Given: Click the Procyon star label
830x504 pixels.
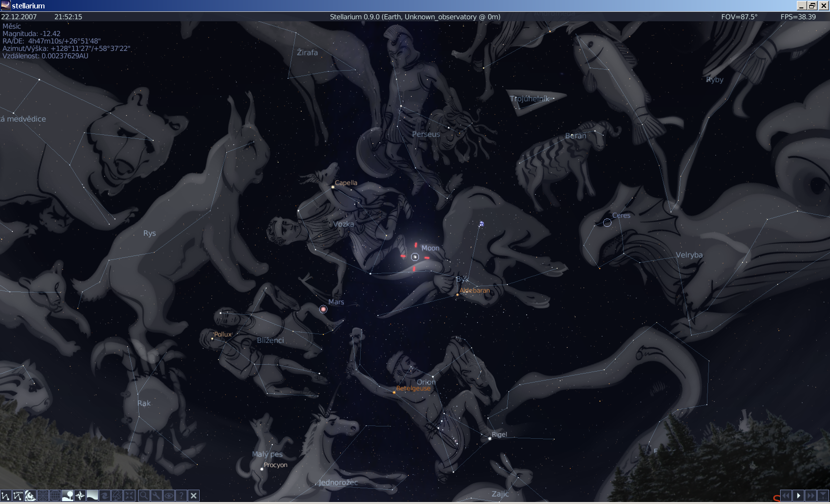Looking at the screenshot, I should [x=276, y=465].
